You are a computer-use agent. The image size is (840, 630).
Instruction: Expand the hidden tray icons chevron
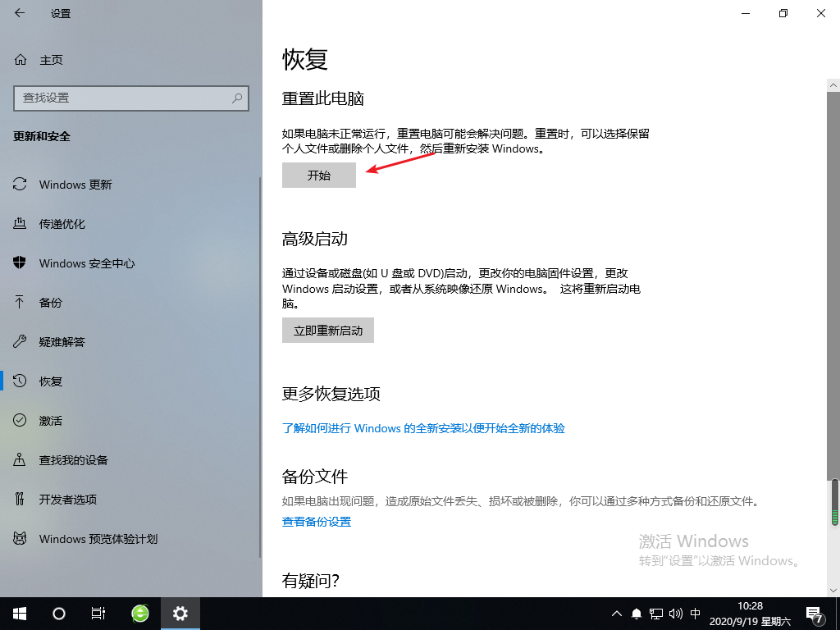tap(617, 614)
